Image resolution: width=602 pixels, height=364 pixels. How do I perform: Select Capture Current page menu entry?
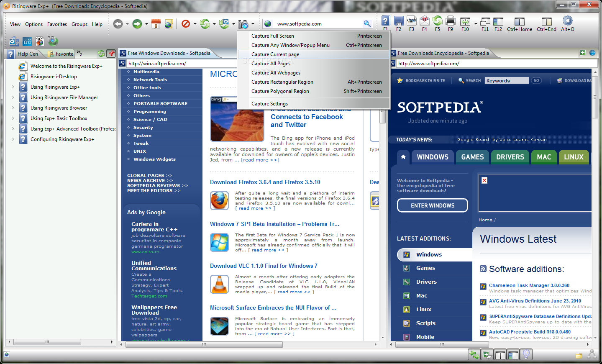tap(314, 54)
